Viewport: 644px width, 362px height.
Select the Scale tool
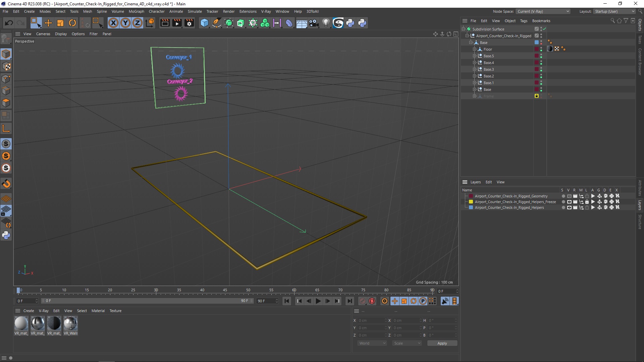(60, 23)
